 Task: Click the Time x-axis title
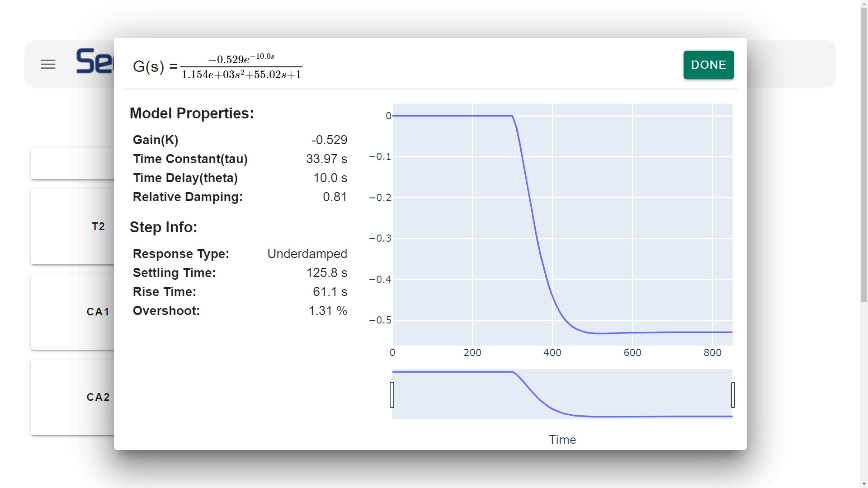562,440
